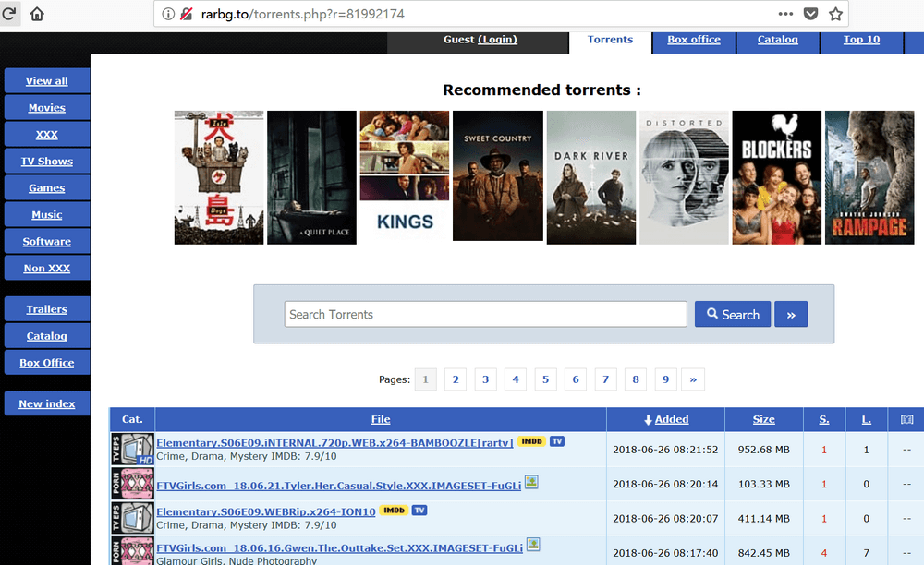Open Box Office in the left sidebar

47,363
